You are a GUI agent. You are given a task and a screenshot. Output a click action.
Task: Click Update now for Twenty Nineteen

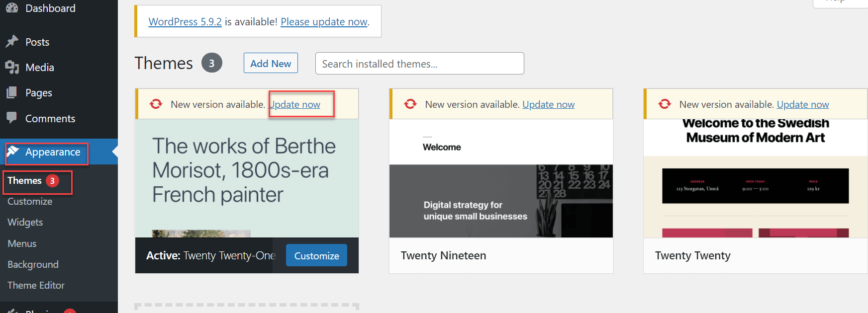click(548, 104)
